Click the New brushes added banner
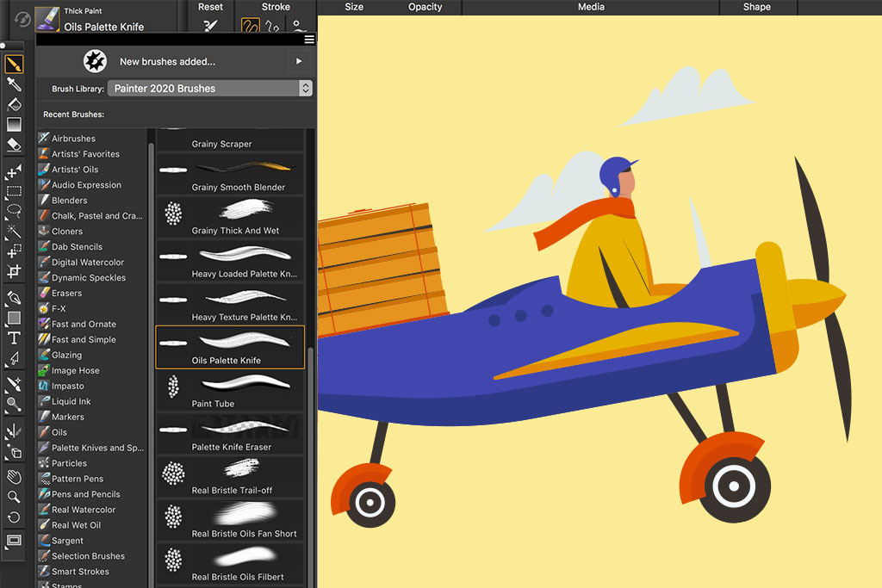882x588 pixels. click(x=176, y=61)
